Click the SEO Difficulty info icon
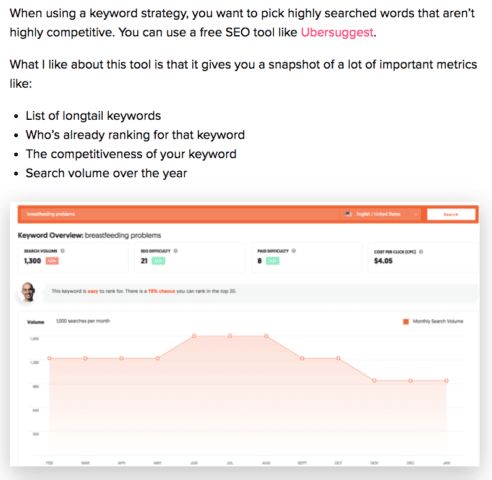 point(176,251)
